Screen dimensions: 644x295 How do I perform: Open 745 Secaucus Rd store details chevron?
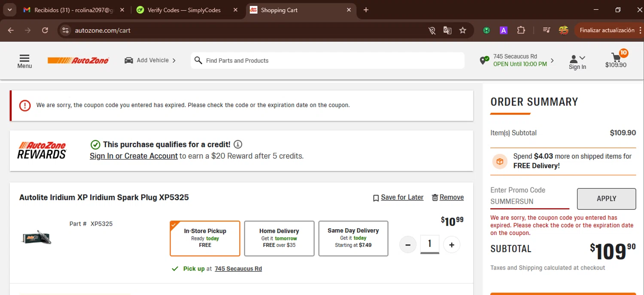(x=552, y=61)
